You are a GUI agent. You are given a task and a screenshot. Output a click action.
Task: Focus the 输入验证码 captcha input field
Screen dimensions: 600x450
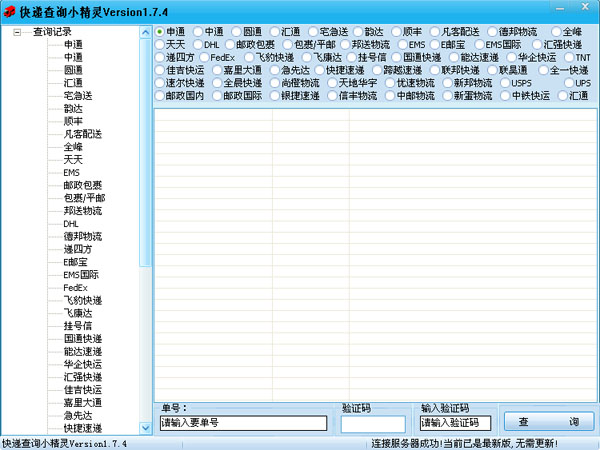[x=455, y=423]
